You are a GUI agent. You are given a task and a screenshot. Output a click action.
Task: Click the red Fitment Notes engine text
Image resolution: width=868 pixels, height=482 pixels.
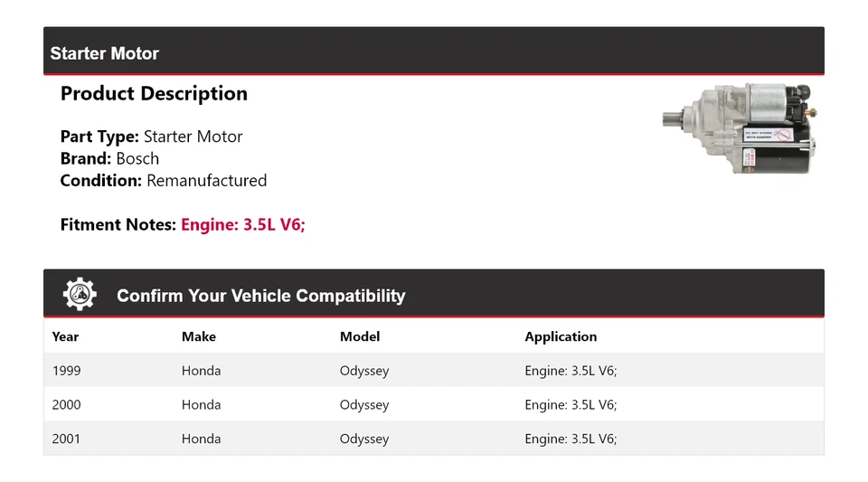(243, 224)
